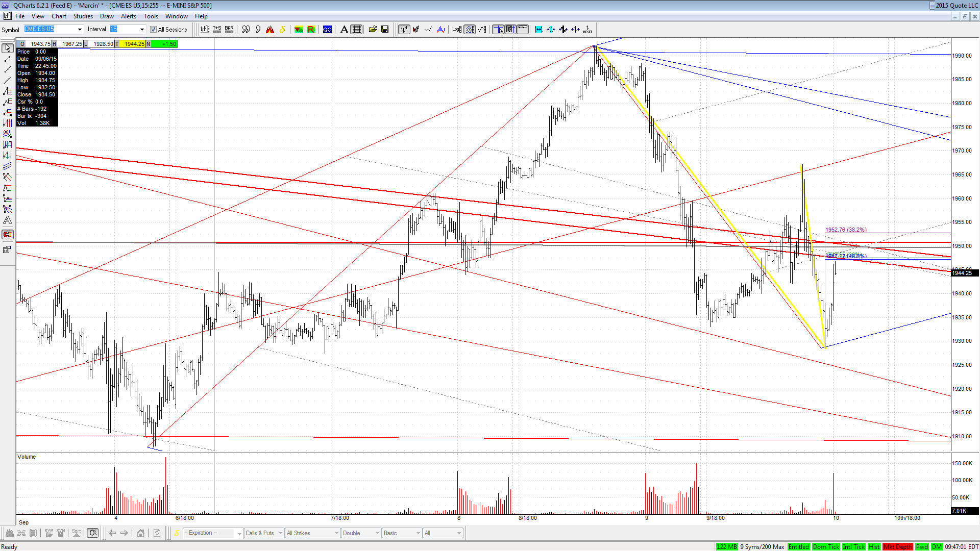Open the Draw menu
This screenshot has height=551, width=980.
[x=107, y=16]
